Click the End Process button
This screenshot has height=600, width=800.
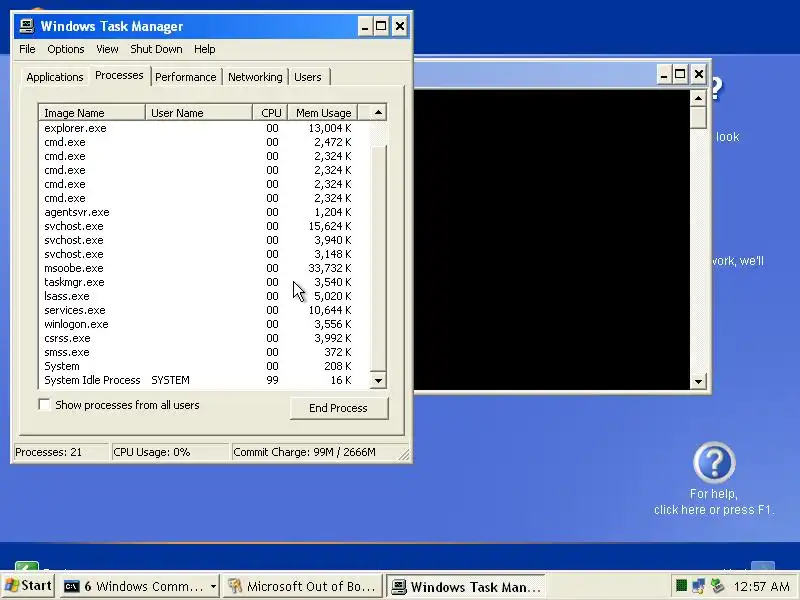pos(339,408)
